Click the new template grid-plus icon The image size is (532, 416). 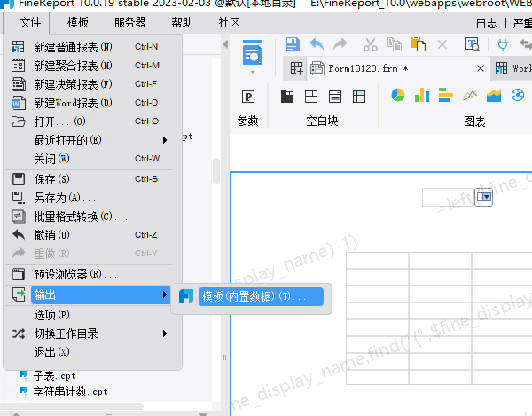(296, 68)
